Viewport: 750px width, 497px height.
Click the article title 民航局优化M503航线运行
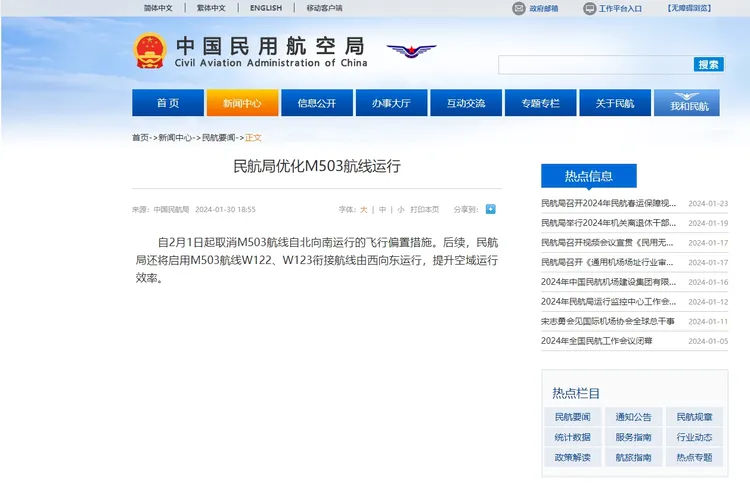pyautogui.click(x=317, y=166)
